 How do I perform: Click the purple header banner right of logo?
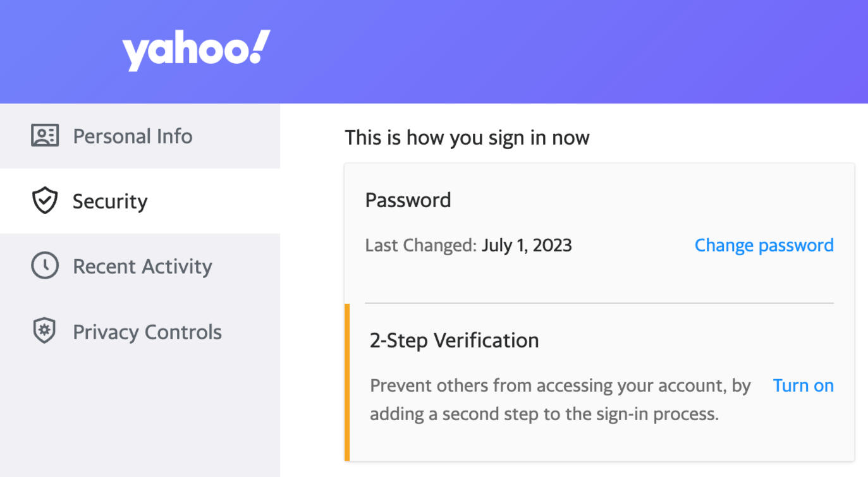click(569, 51)
